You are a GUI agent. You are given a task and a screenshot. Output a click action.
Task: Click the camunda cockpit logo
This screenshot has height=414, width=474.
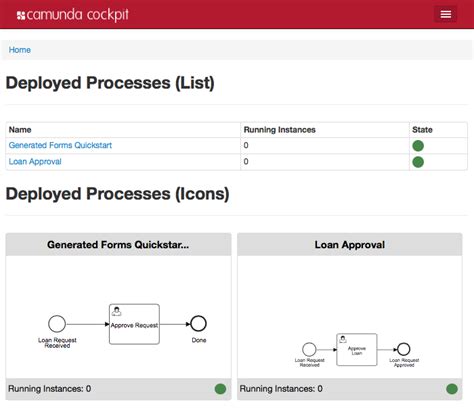tap(73, 15)
